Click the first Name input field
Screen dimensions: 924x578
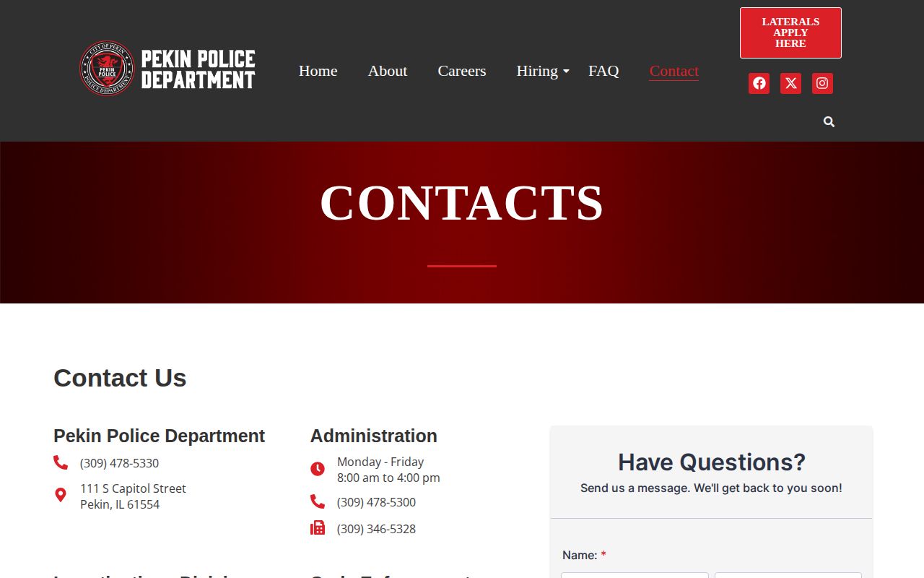coord(635,575)
